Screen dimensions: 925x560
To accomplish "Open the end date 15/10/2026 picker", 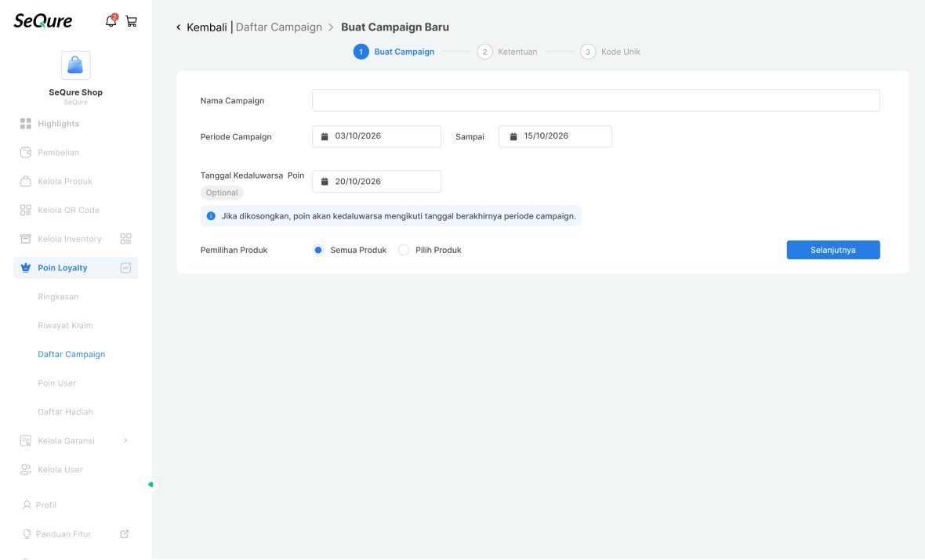I will coord(555,136).
